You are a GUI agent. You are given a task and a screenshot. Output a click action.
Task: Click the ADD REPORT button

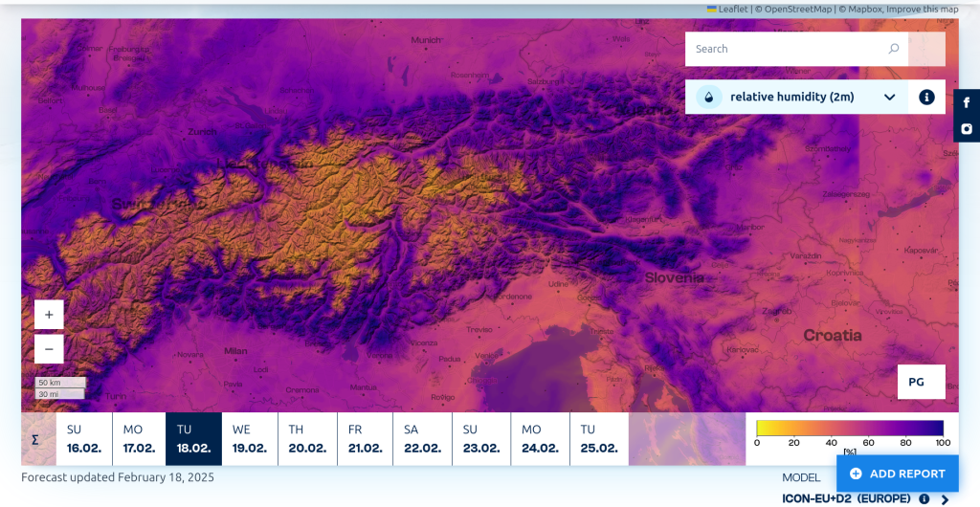pos(898,474)
